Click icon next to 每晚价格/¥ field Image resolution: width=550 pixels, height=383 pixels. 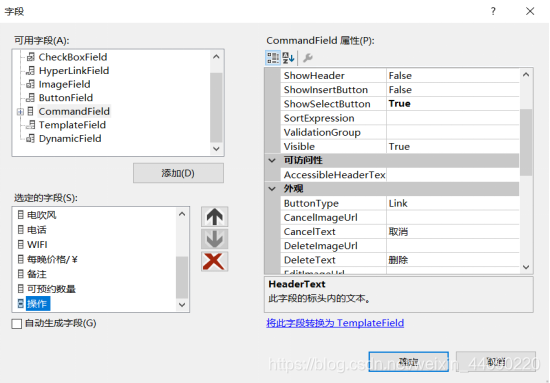click(21, 259)
